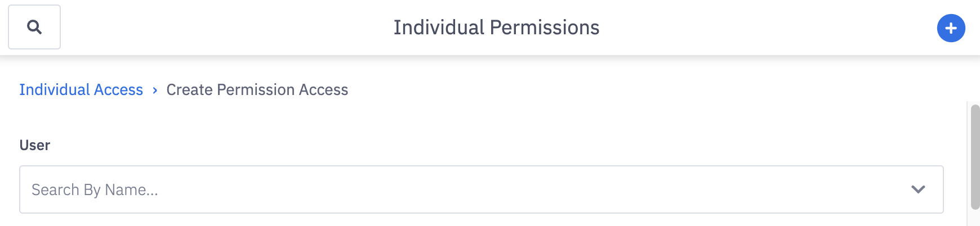The height and width of the screenshot is (226, 980).
Task: Show the user list via down arrow
Action: [x=918, y=189]
